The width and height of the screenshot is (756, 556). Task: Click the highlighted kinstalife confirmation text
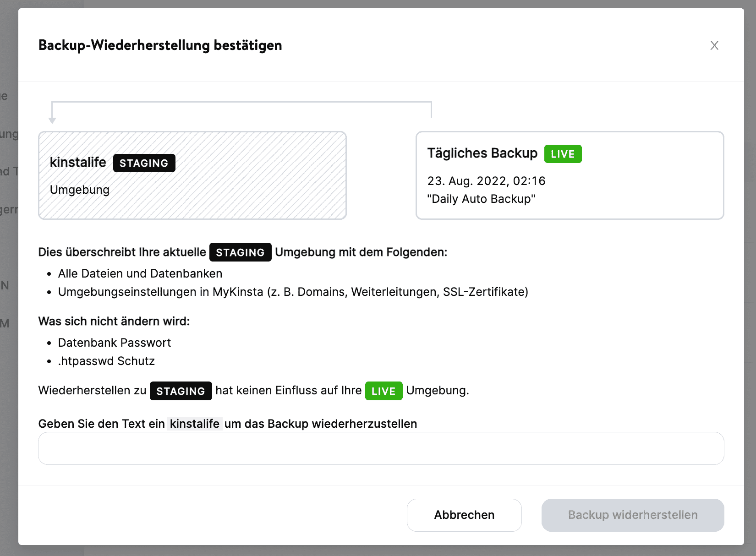tap(194, 424)
